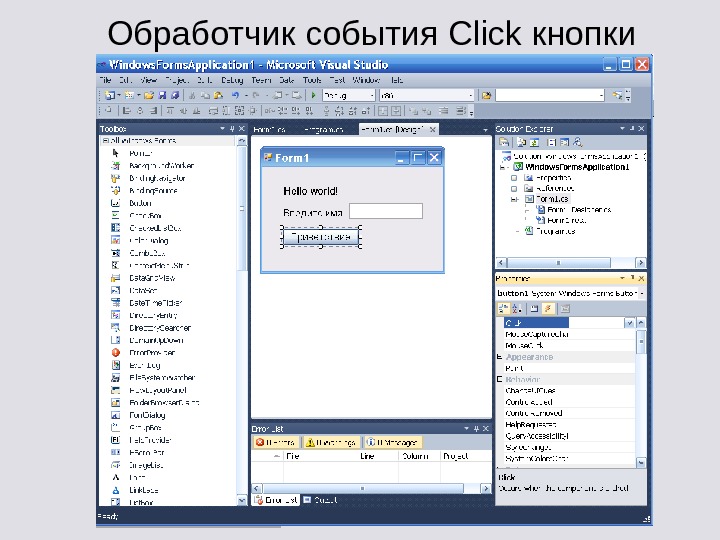The height and width of the screenshot is (540, 720).
Task: Open the Debug configuration dropdown
Action: point(372,96)
